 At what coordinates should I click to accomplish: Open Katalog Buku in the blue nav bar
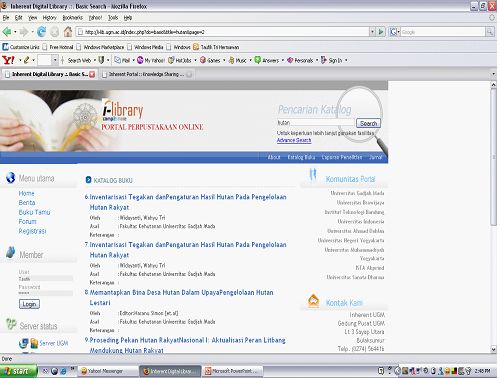click(301, 157)
